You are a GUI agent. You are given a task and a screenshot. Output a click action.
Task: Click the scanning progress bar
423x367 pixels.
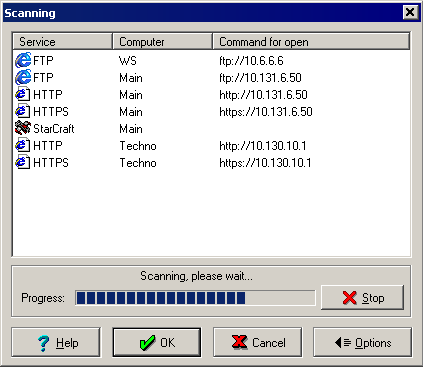(x=195, y=298)
